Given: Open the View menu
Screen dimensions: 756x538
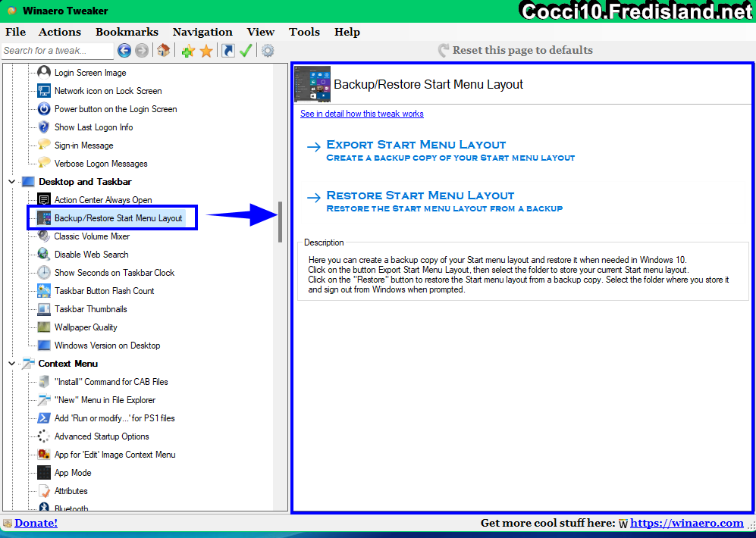Looking at the screenshot, I should [261, 32].
